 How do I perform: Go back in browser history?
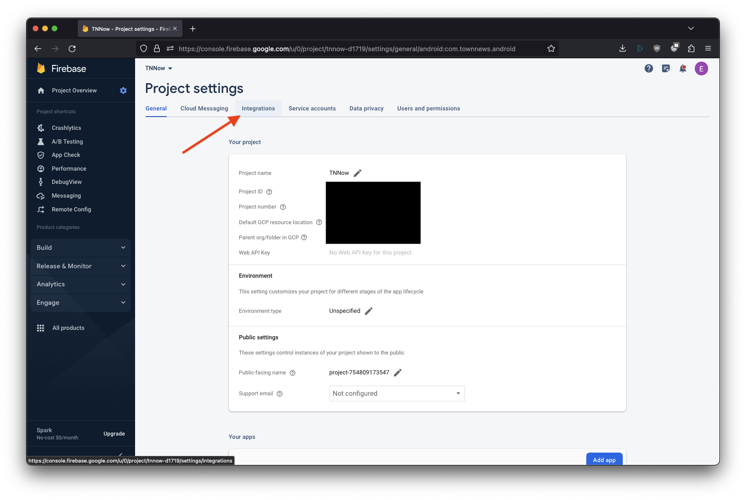[38, 49]
